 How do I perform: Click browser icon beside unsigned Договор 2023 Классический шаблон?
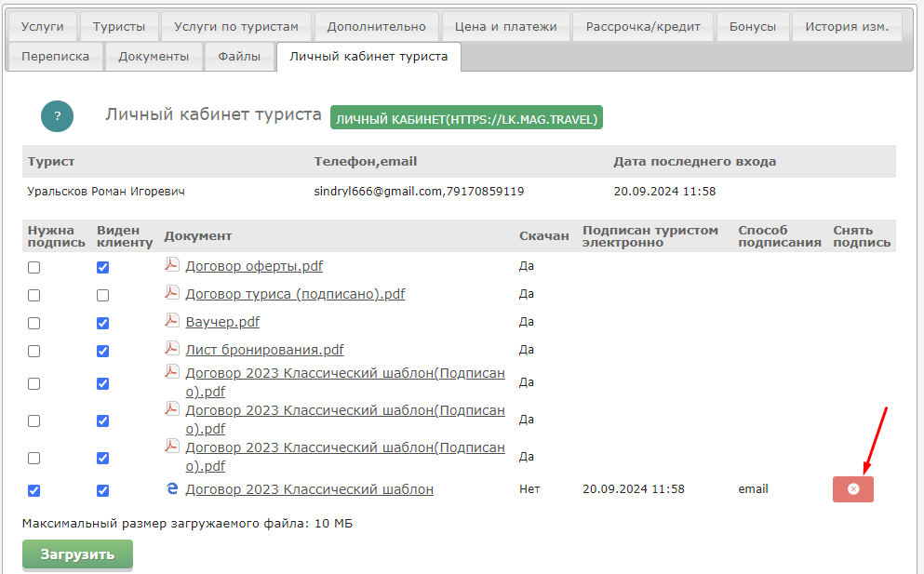click(172, 488)
